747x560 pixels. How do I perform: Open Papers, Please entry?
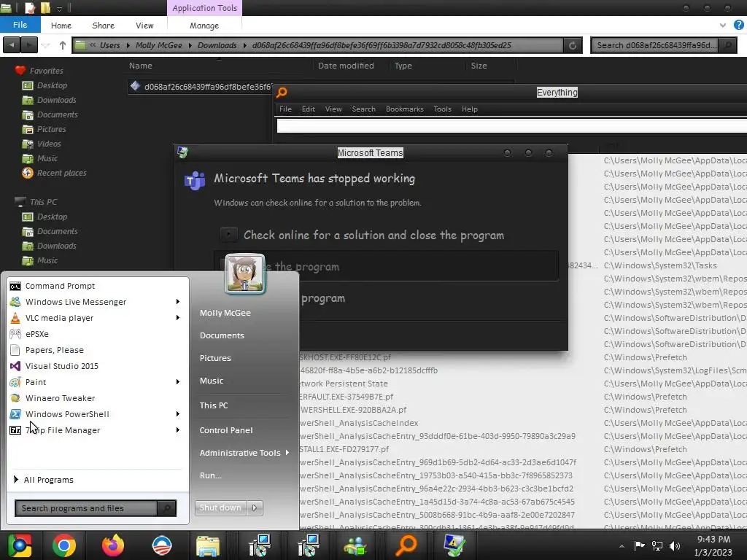click(54, 350)
